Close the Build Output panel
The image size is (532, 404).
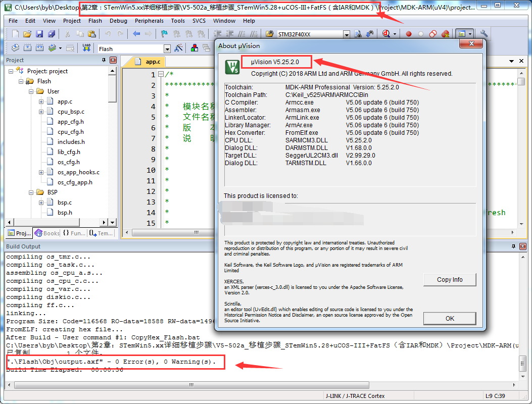tap(523, 246)
